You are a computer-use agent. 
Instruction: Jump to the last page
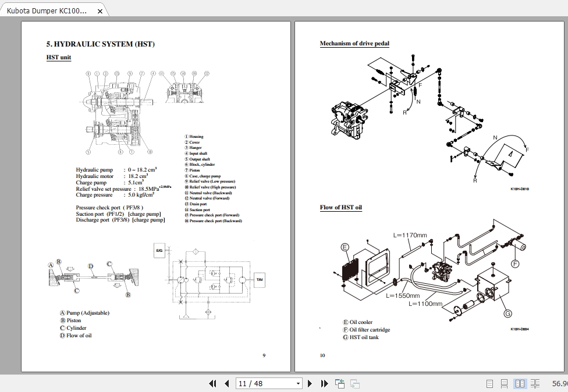(x=324, y=384)
